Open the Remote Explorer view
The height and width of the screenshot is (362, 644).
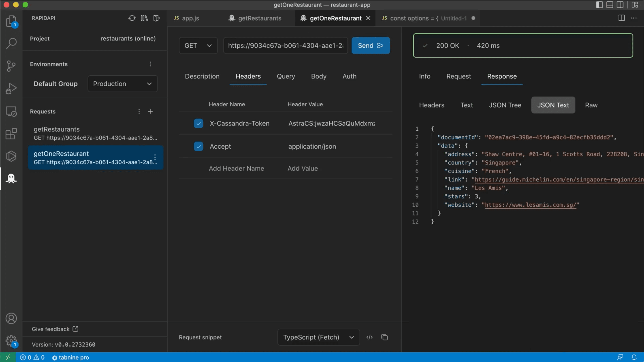pyautogui.click(x=11, y=111)
